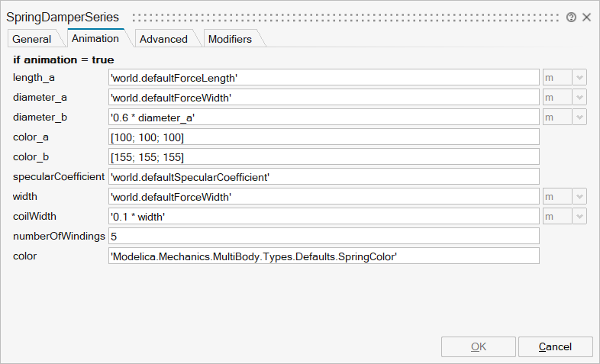Image resolution: width=600 pixels, height=364 pixels.
Task: Open the diameter_a unit dropdown
Action: [579, 97]
